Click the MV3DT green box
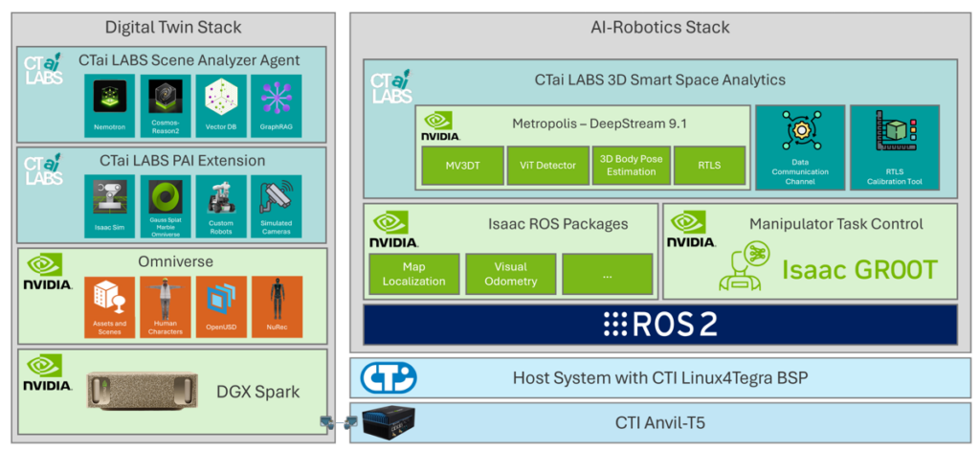The width and height of the screenshot is (980, 452). (462, 166)
